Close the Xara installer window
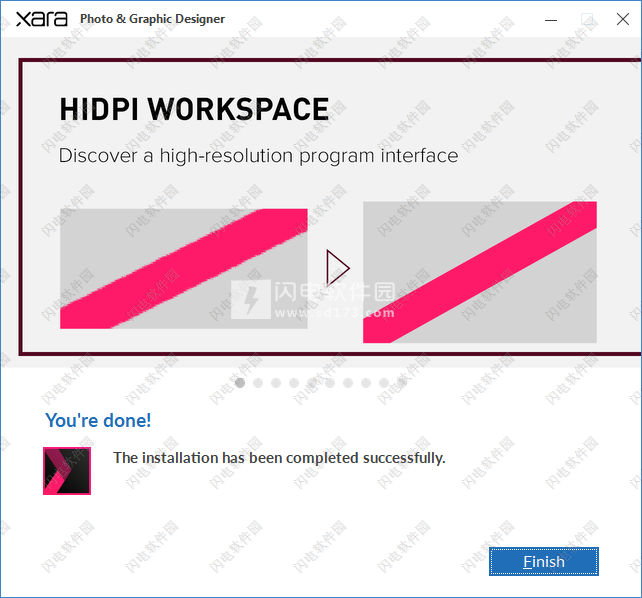 623,19
